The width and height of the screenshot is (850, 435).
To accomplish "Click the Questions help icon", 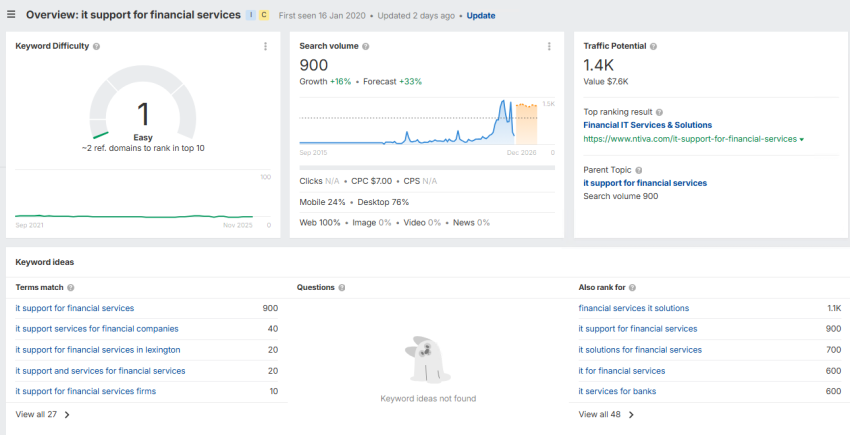I will click(x=342, y=287).
